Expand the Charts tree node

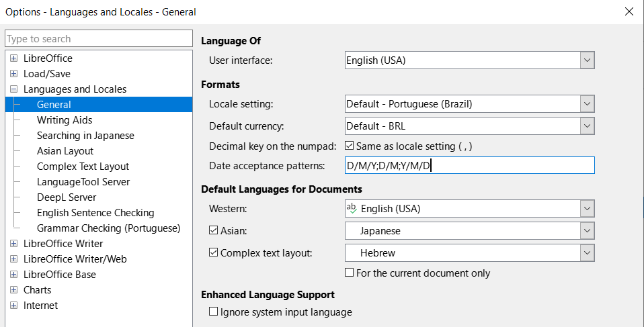14,289
